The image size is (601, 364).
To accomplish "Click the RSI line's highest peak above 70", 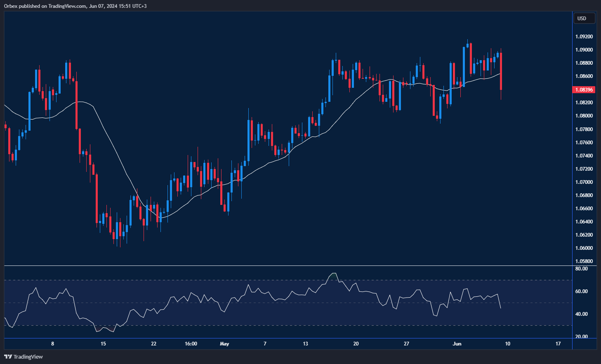I will click(x=334, y=273).
